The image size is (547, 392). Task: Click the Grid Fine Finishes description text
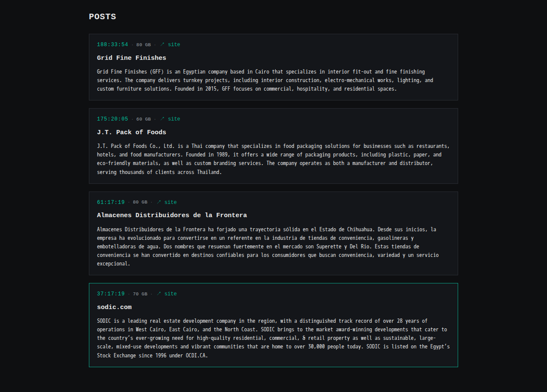[x=265, y=80]
